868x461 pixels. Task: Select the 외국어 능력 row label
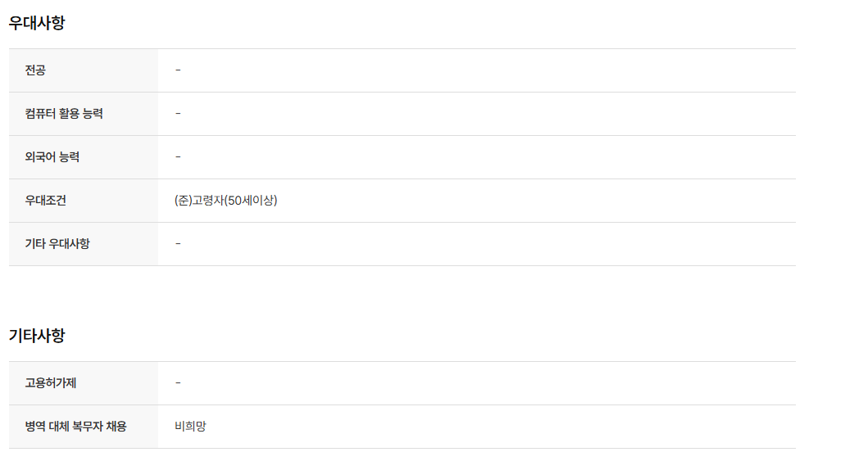[52, 157]
